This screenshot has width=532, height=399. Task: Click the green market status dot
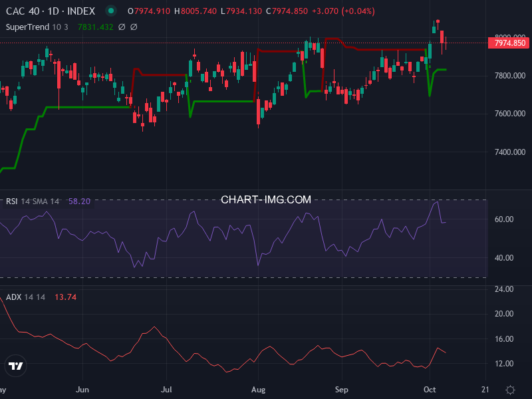[111, 11]
